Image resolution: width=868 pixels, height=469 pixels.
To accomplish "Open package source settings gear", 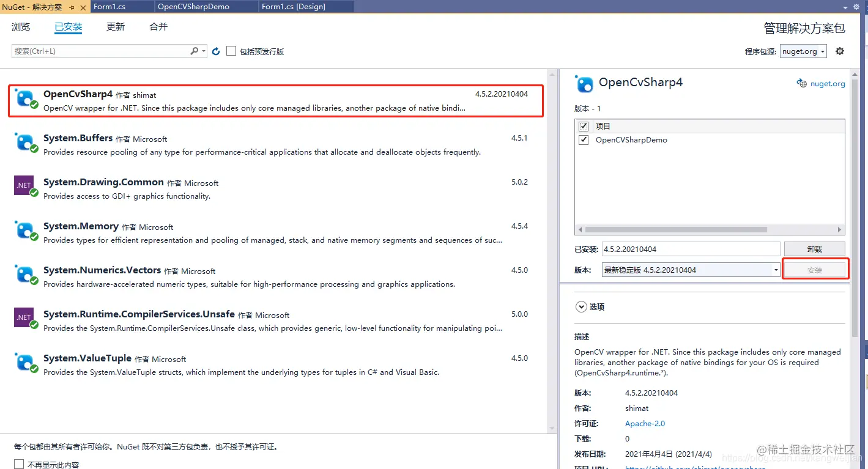I will pos(840,51).
